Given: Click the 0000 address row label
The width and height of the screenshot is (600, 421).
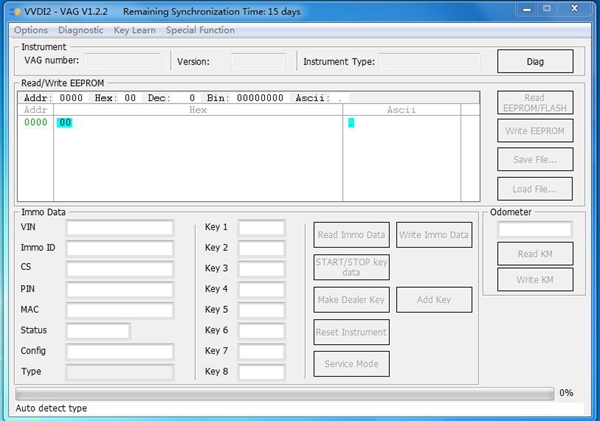Looking at the screenshot, I should pos(36,122).
